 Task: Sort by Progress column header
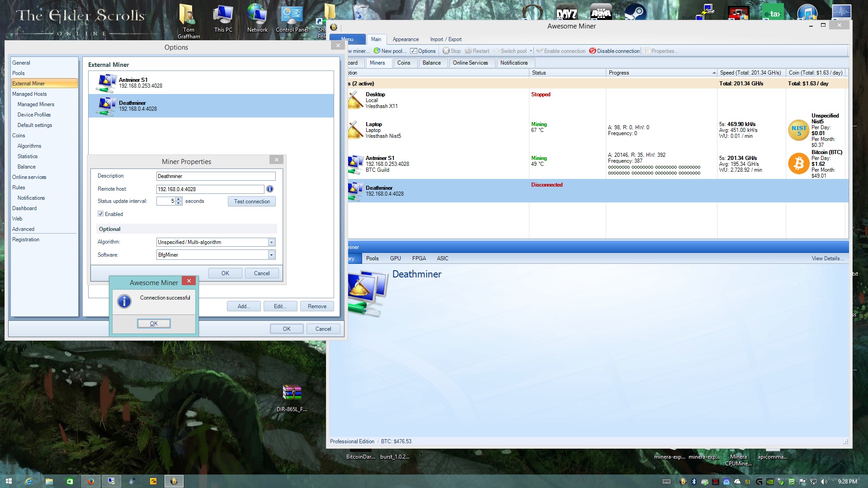point(661,73)
